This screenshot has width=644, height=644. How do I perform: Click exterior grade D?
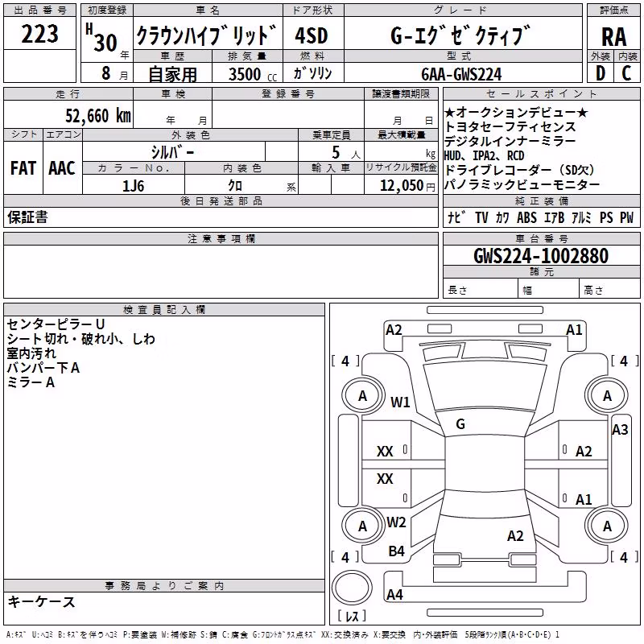coord(600,73)
